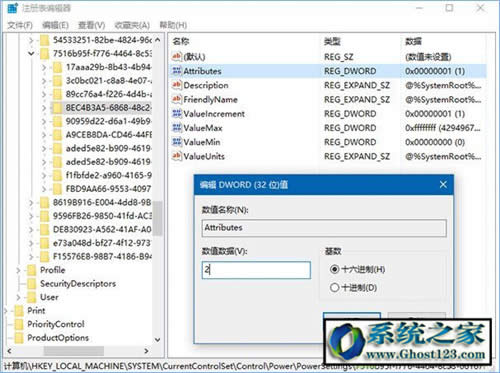Close the 编辑 DWORD (32 位)值 dialog
Viewport: 500px width, 373px height.
pos(443,184)
